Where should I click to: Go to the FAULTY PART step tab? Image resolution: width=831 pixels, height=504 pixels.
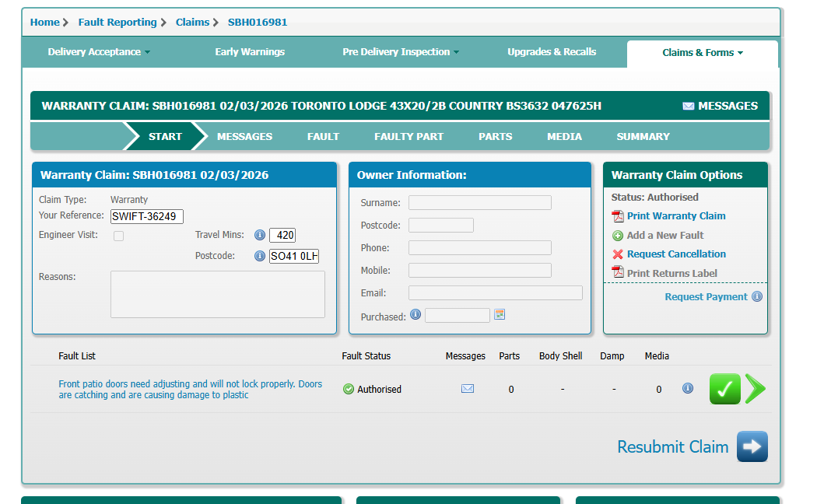[x=408, y=136]
